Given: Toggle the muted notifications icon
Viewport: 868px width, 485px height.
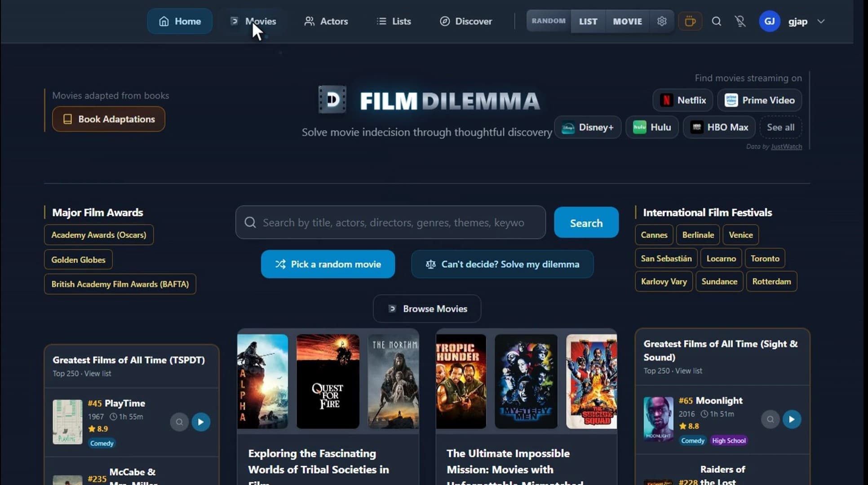Looking at the screenshot, I should [740, 21].
